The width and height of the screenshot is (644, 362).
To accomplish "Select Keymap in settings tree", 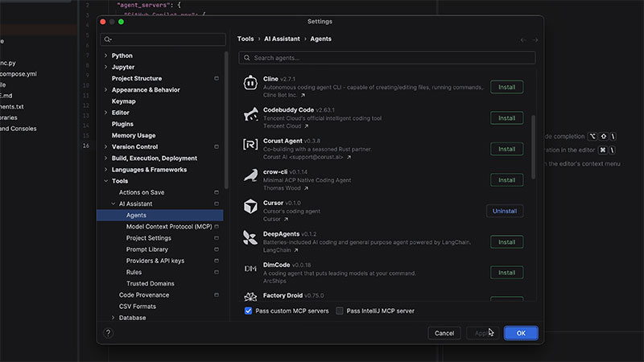I will (x=124, y=101).
